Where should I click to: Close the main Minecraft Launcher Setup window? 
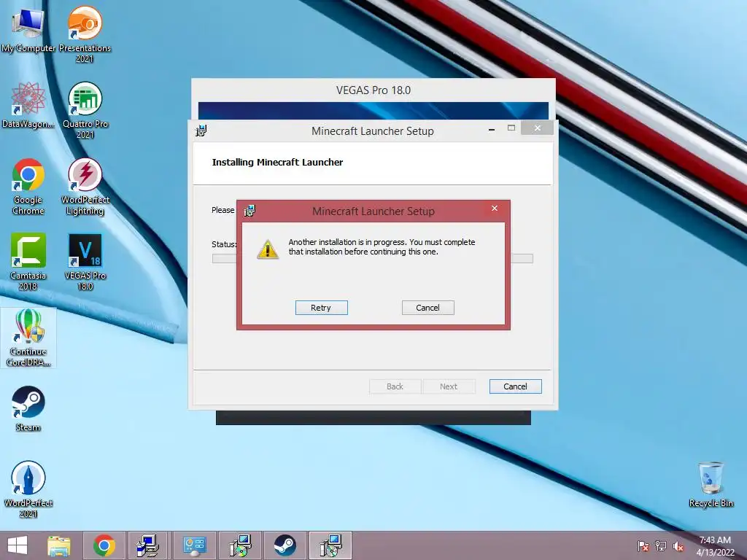(538, 128)
